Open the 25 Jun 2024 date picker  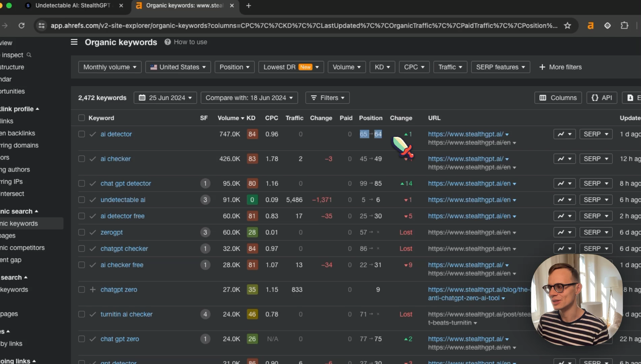165,98
